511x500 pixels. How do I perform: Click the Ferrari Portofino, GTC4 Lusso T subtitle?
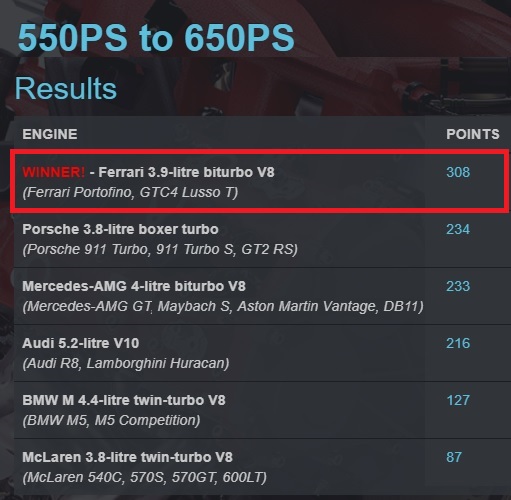click(x=130, y=192)
